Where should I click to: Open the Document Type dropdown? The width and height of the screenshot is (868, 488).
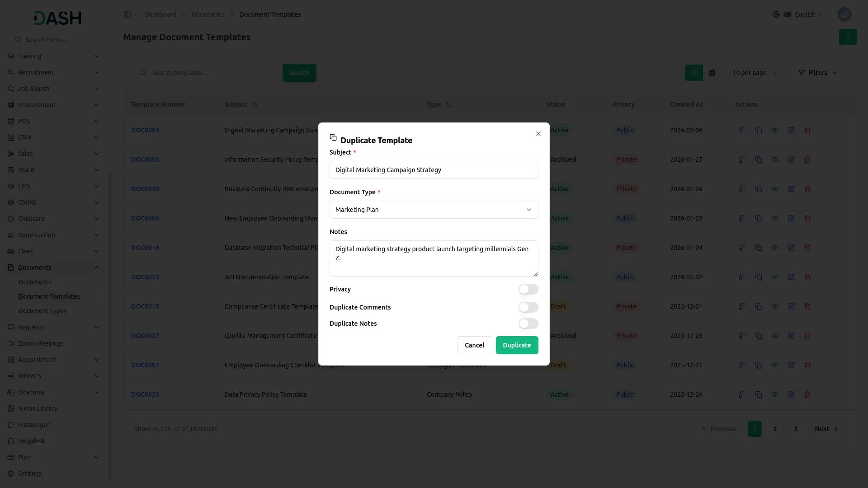434,209
